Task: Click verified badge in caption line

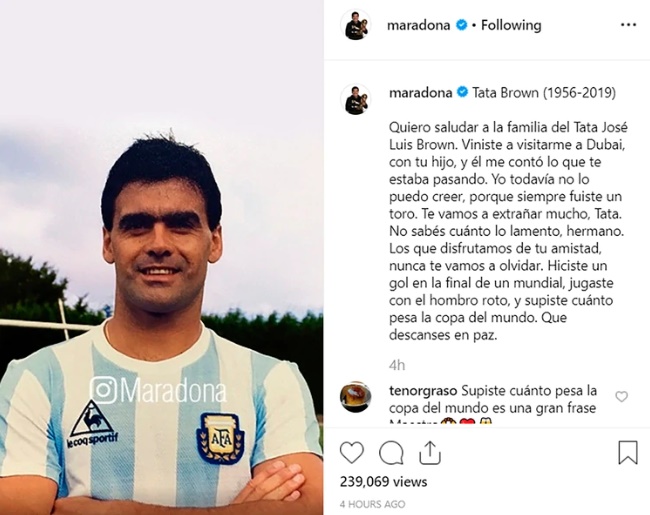Action: pyautogui.click(x=462, y=92)
